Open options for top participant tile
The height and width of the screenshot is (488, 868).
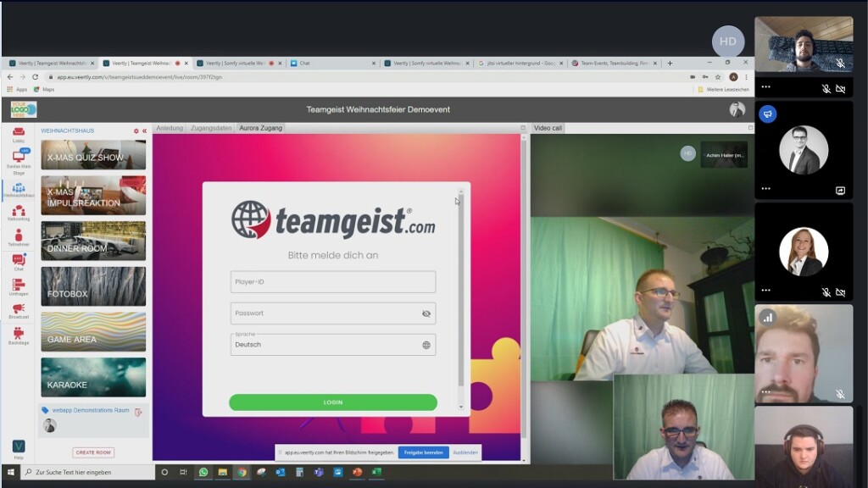coord(765,87)
